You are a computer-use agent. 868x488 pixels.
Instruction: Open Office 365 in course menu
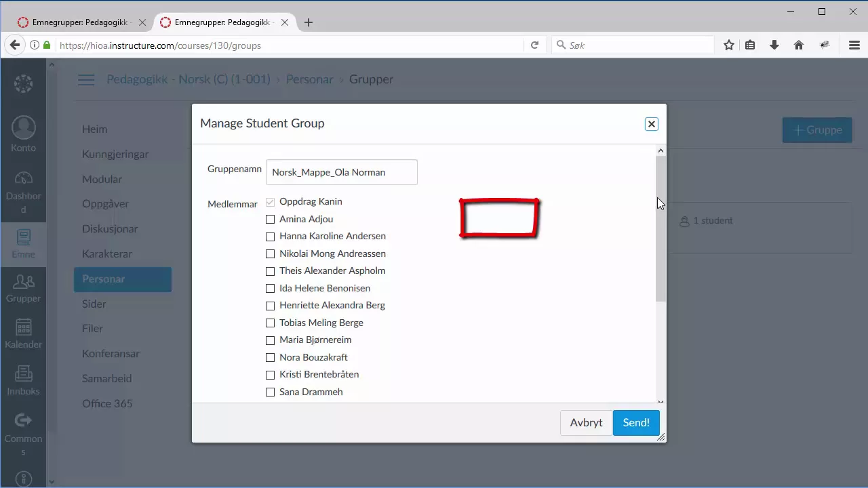point(107,403)
